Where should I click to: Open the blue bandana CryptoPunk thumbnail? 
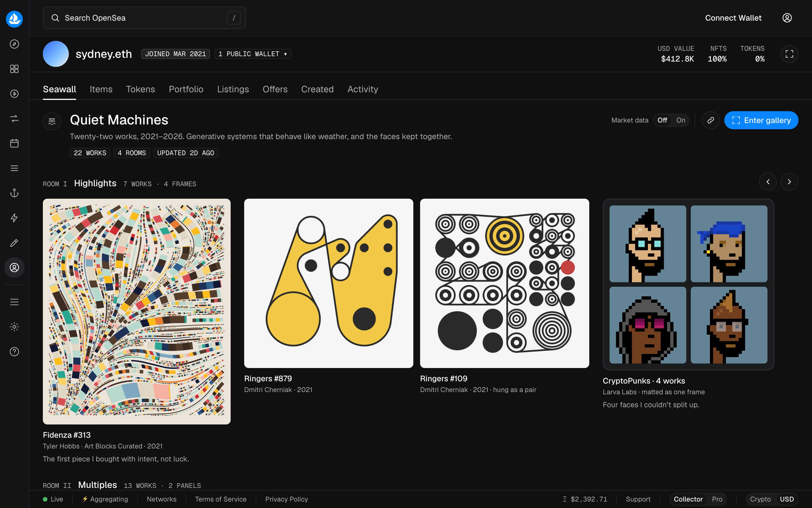coord(729,244)
